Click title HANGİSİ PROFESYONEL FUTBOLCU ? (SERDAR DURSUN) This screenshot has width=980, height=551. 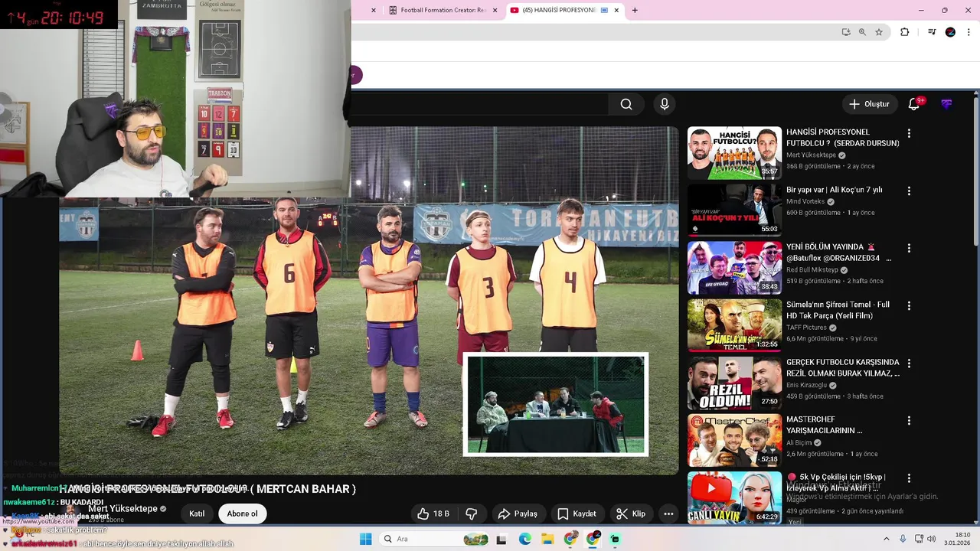tap(843, 138)
